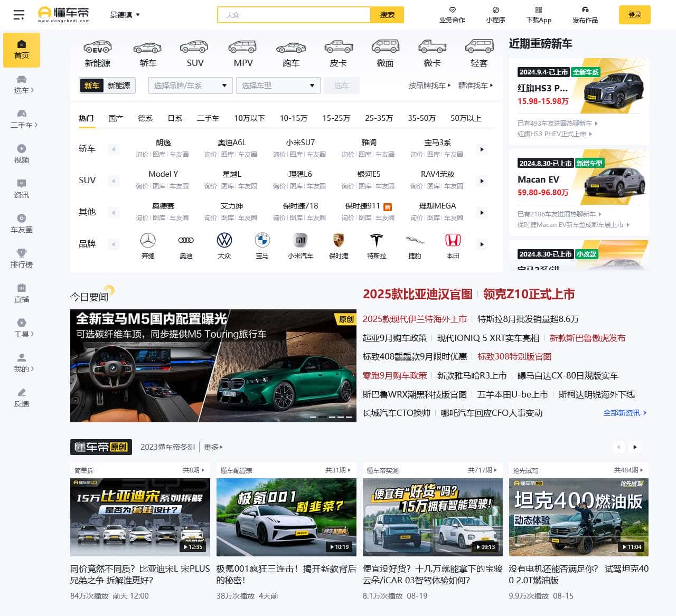Open 二手车 in the sidebar
This screenshot has width=676, height=616.
(22, 119)
